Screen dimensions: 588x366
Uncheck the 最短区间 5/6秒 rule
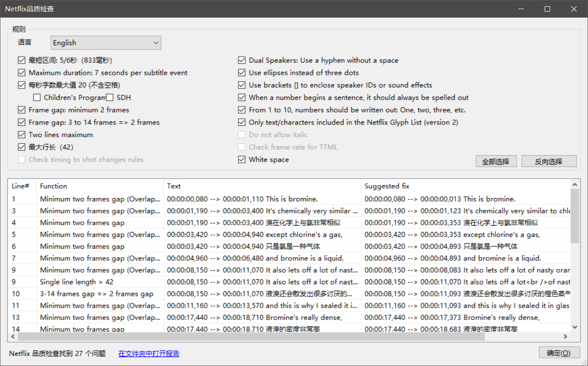21,60
